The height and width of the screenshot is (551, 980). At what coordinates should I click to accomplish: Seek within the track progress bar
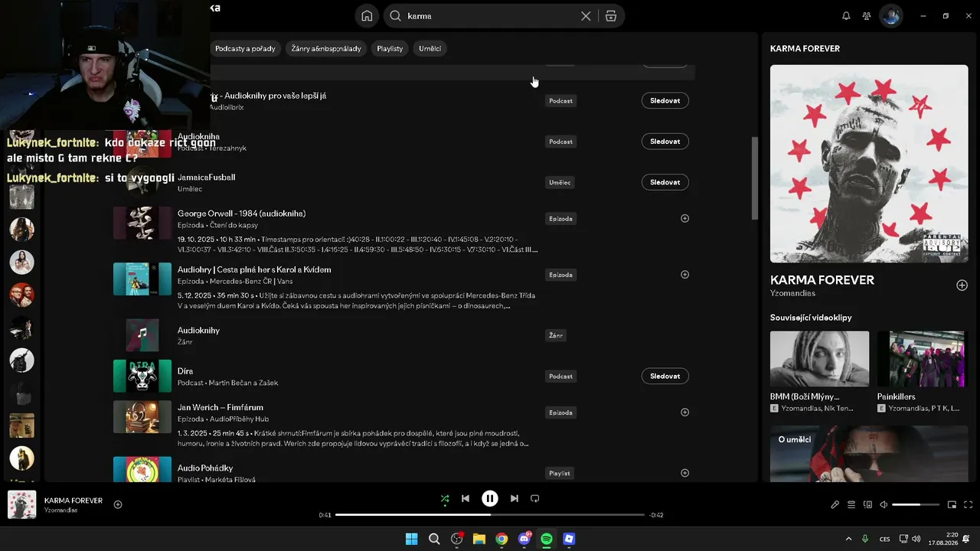coord(490,515)
